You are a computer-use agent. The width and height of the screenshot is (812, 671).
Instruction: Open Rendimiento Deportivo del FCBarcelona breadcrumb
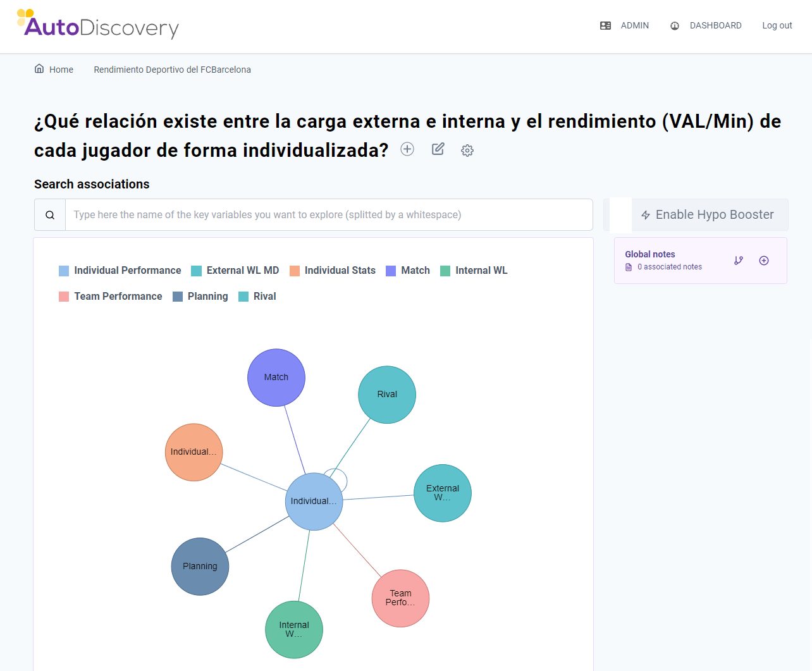pos(172,70)
